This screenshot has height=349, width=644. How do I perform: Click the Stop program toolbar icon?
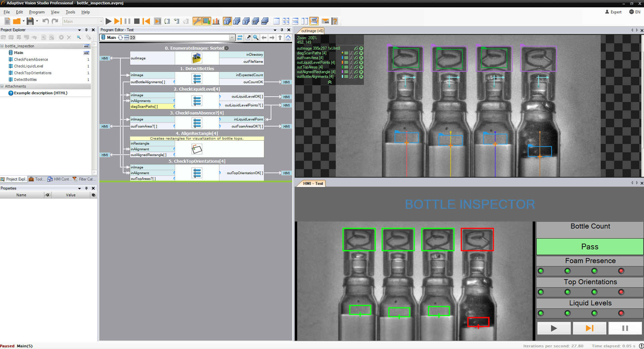(x=137, y=21)
